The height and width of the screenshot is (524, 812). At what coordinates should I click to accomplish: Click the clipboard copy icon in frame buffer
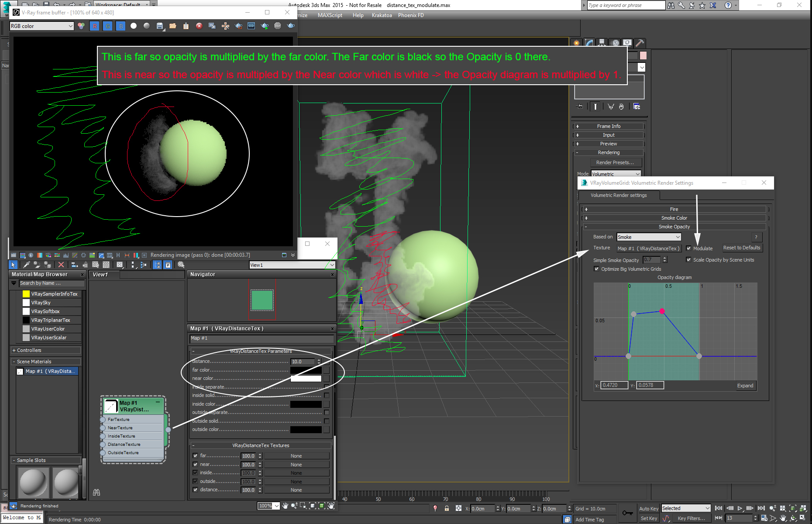coord(186,26)
